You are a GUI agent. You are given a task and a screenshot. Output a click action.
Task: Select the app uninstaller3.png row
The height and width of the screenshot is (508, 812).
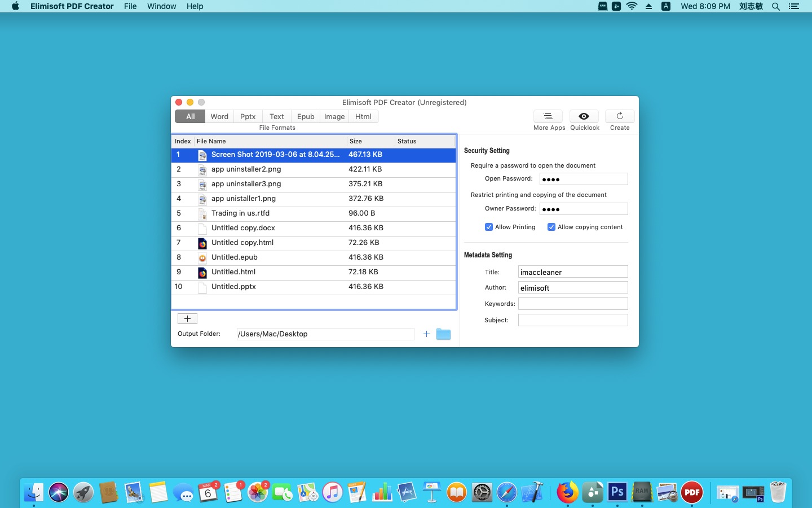coord(314,184)
